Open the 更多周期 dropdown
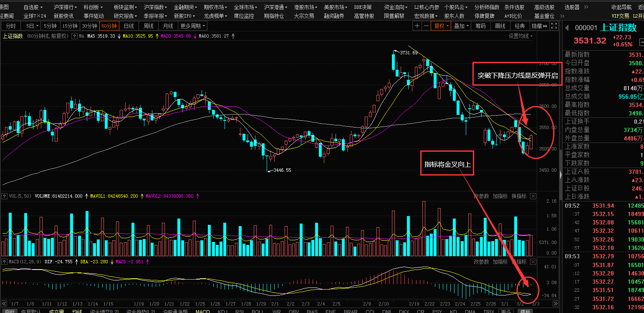644x313 pixels. point(193,26)
